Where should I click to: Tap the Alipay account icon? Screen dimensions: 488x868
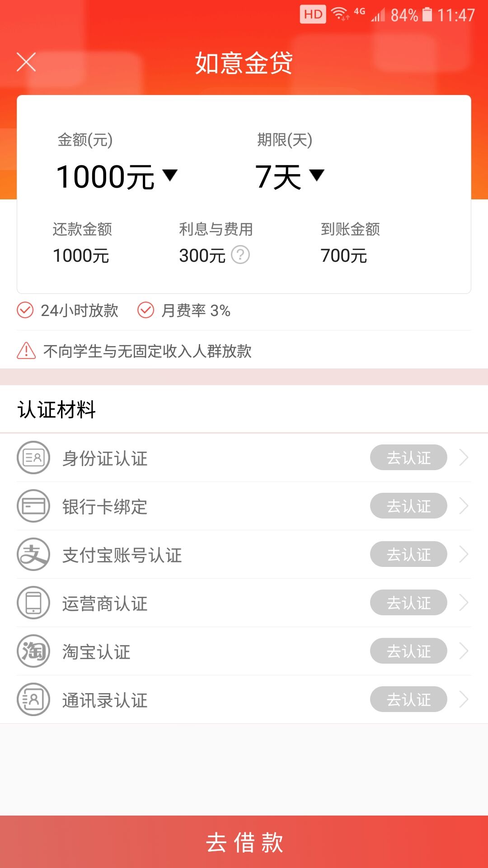click(33, 554)
